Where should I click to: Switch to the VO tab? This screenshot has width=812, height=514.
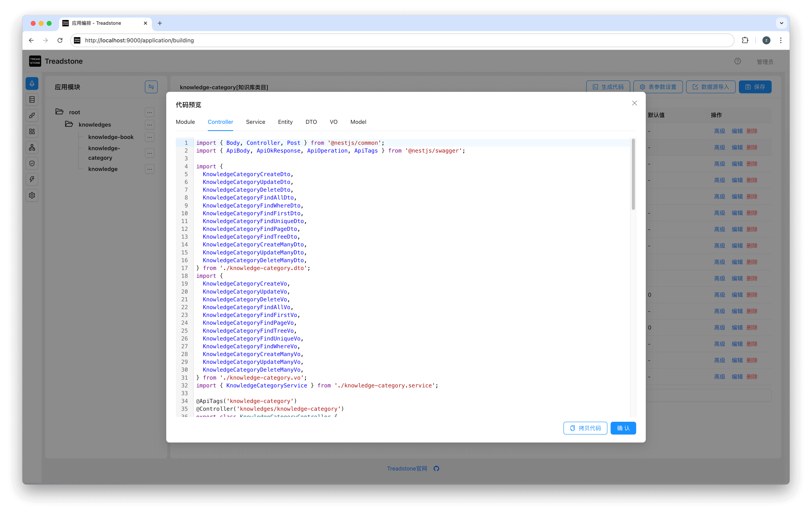pos(333,122)
